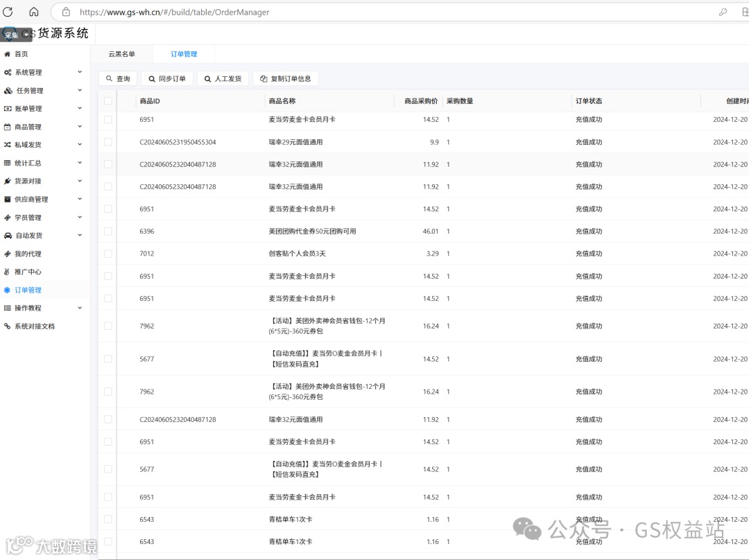Image resolution: width=749 pixels, height=560 pixels.
Task: Click the 系统对接文档 link icon
Action: (x=7, y=326)
